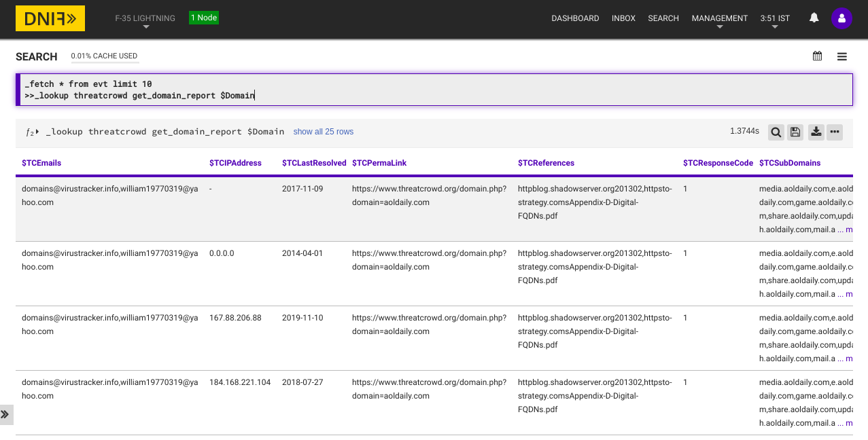Select date 2017-11-09 cell
Screen dimensions: 868x440
point(302,189)
